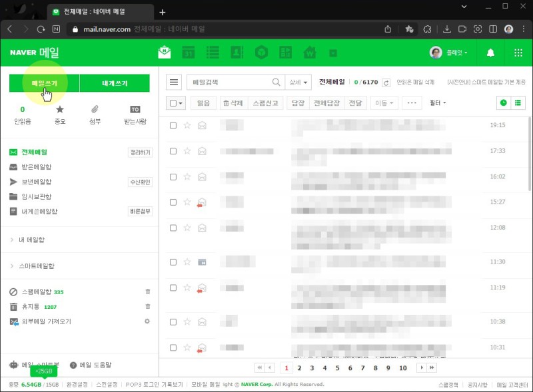Open the more options ellipsis menu
This screenshot has width=533, height=392.
412,103
